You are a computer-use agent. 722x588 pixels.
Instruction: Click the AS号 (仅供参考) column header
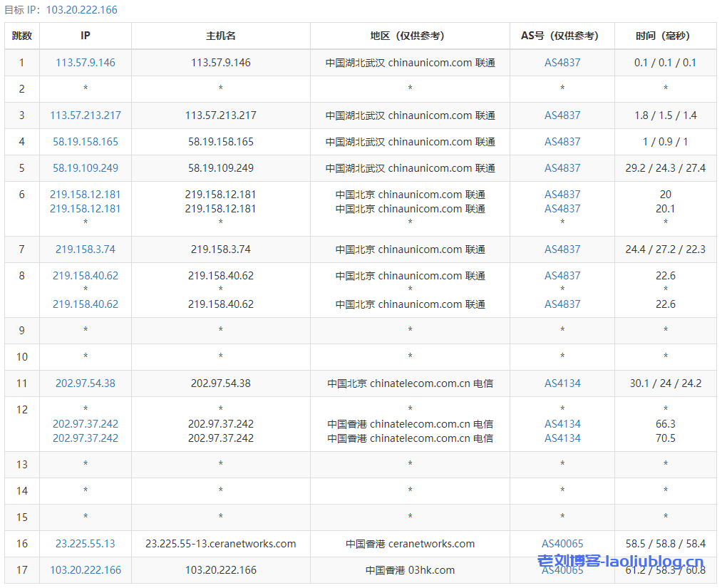[x=562, y=36]
